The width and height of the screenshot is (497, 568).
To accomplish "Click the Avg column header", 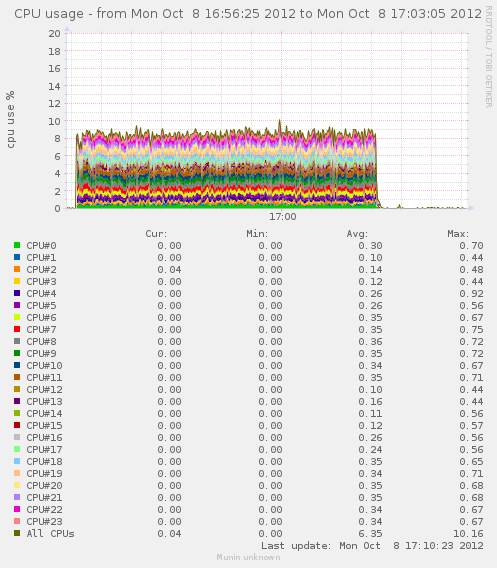I will 357,234.
